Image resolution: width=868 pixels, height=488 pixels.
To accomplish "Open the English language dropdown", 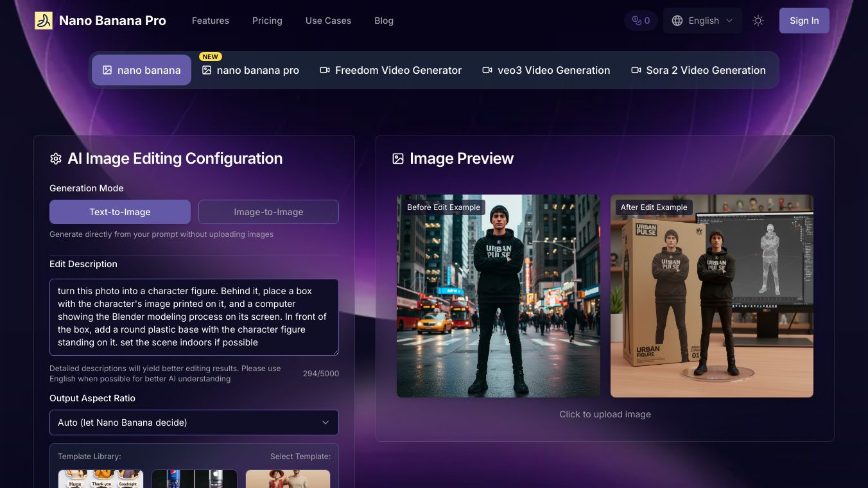I will pyautogui.click(x=702, y=21).
